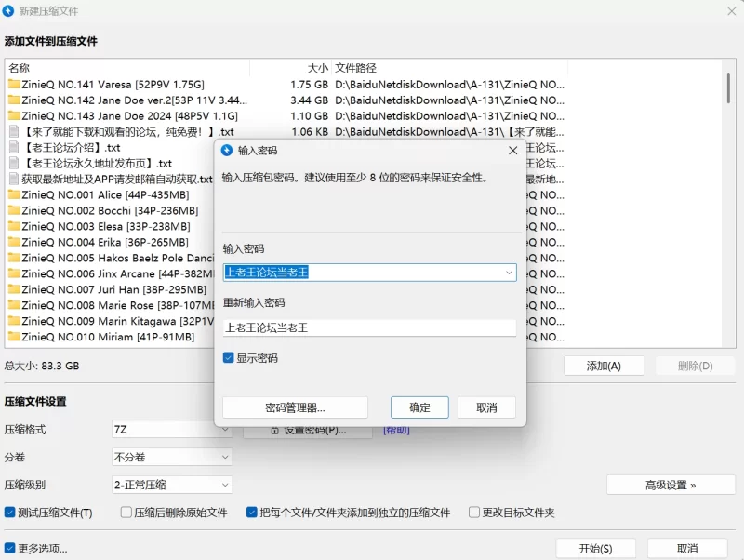This screenshot has height=560, width=744.
Task: Click the folder icon of ZinieQ NO.141 Varesa
Action: (14, 85)
